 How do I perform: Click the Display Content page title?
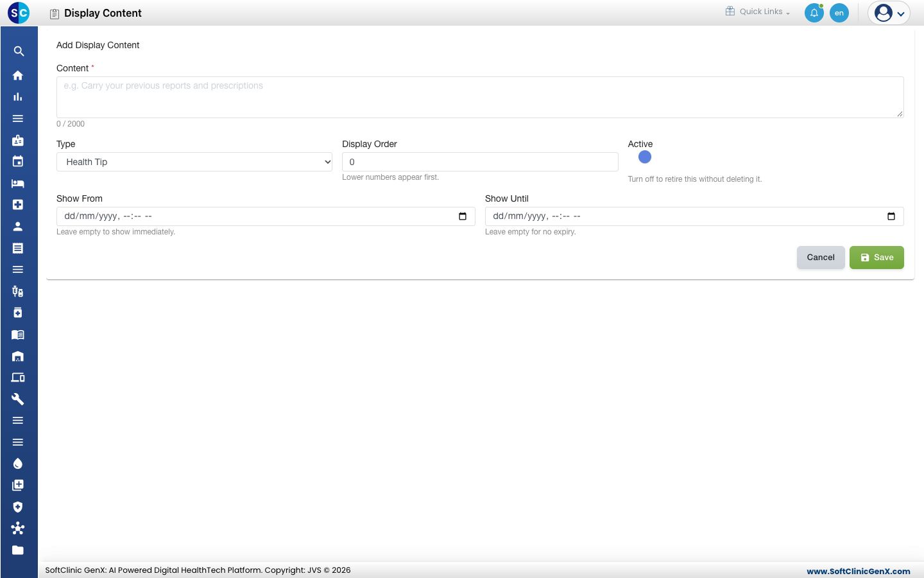click(x=103, y=13)
